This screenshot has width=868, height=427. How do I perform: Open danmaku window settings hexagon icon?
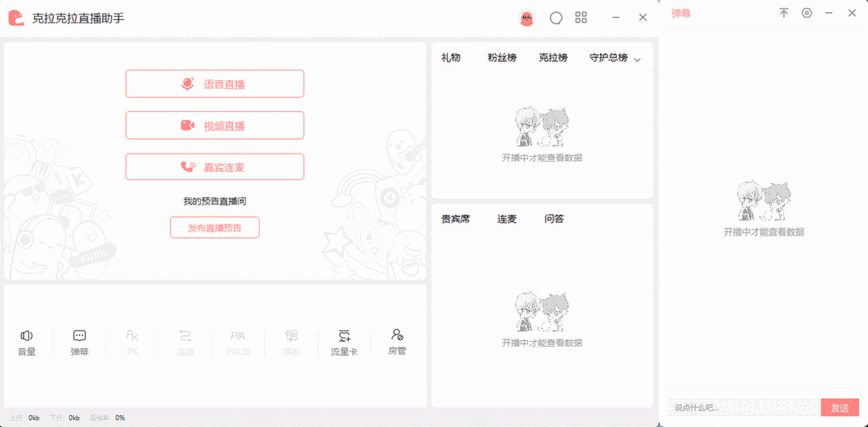pyautogui.click(x=807, y=13)
